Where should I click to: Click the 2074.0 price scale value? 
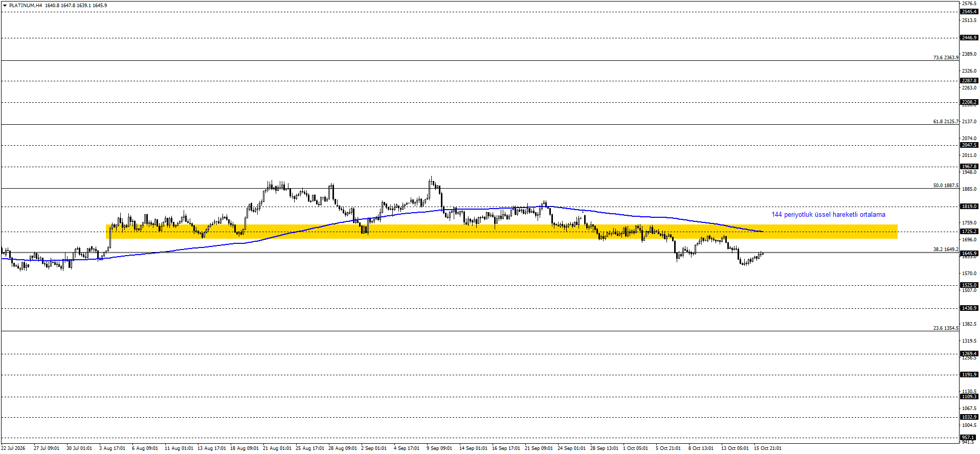[969, 139]
